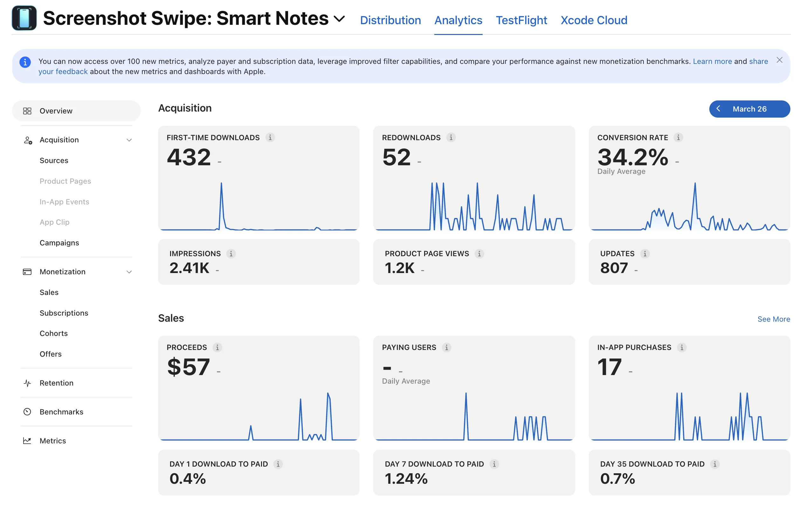Click the previous arrow beside March 26
Screen dimensions: 812x513
(x=718, y=108)
